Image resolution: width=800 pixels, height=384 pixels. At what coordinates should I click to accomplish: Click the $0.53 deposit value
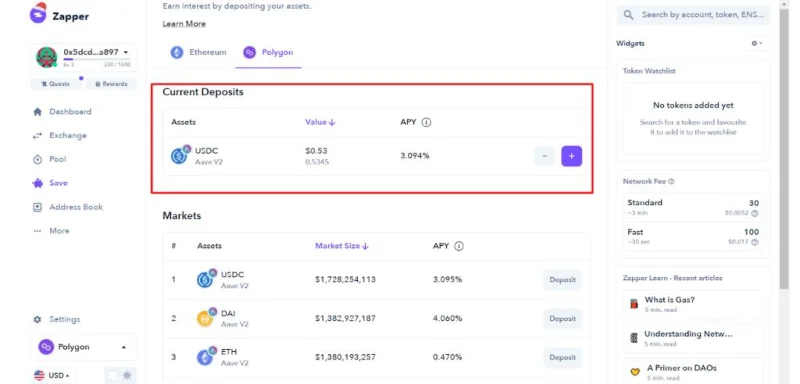pos(316,151)
